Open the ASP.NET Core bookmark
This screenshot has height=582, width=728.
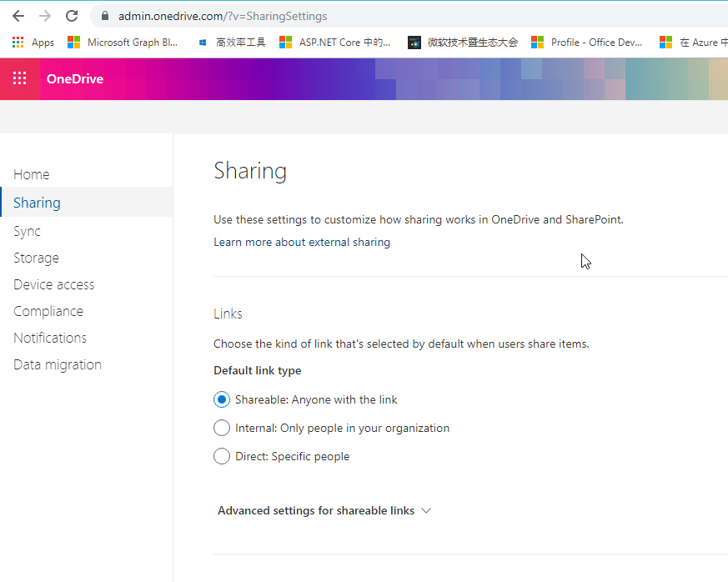click(334, 43)
